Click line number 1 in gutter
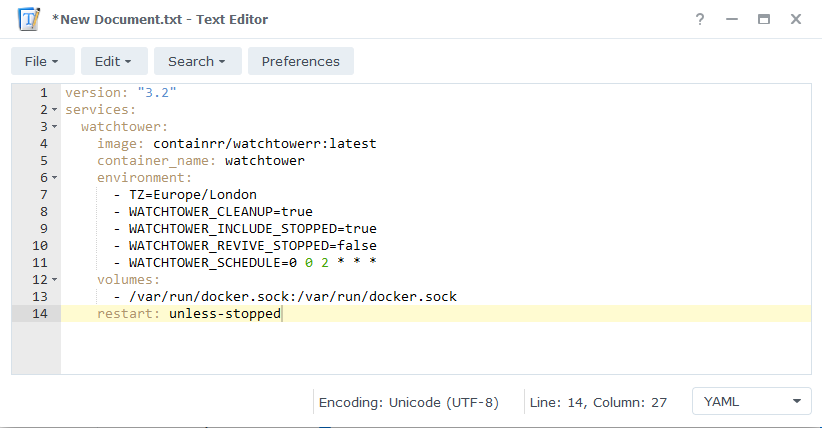The image size is (822, 428). point(44,93)
